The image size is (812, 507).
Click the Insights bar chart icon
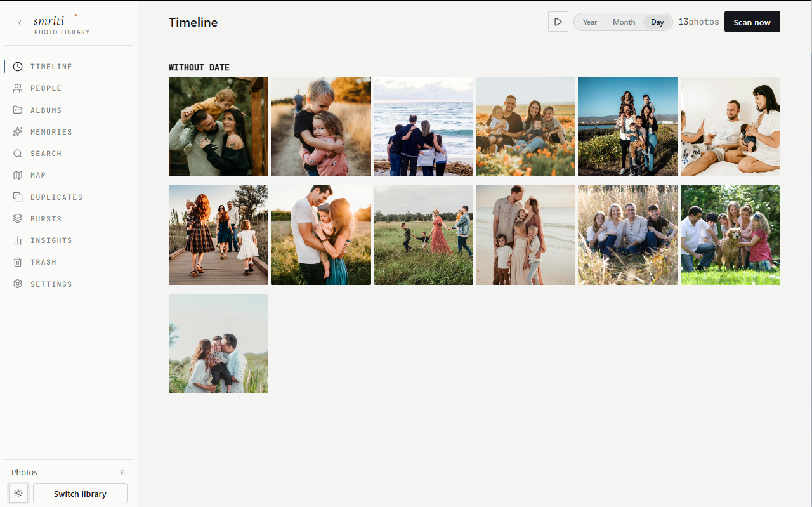(x=18, y=240)
